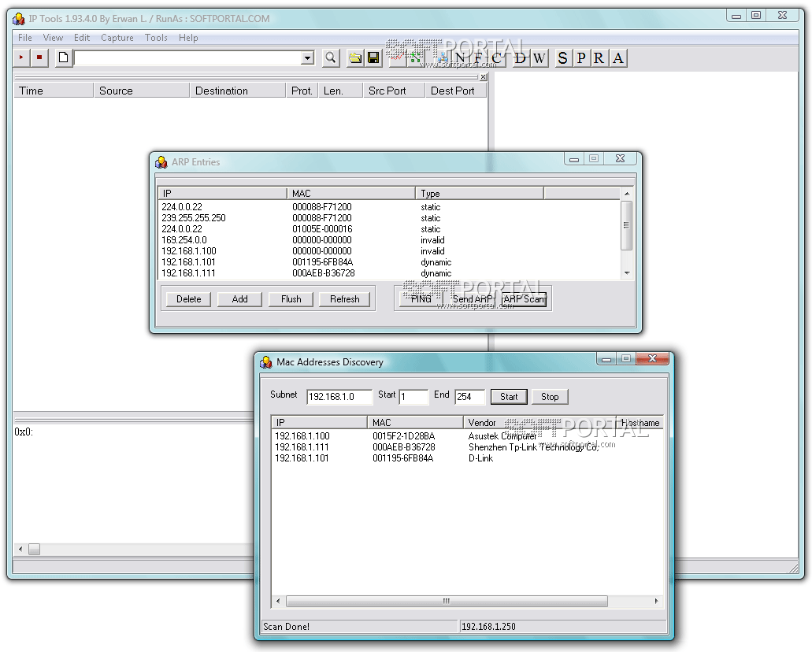812x652 pixels.
Task: Click Stop in Mac Addresses Discovery
Action: pyautogui.click(x=550, y=397)
